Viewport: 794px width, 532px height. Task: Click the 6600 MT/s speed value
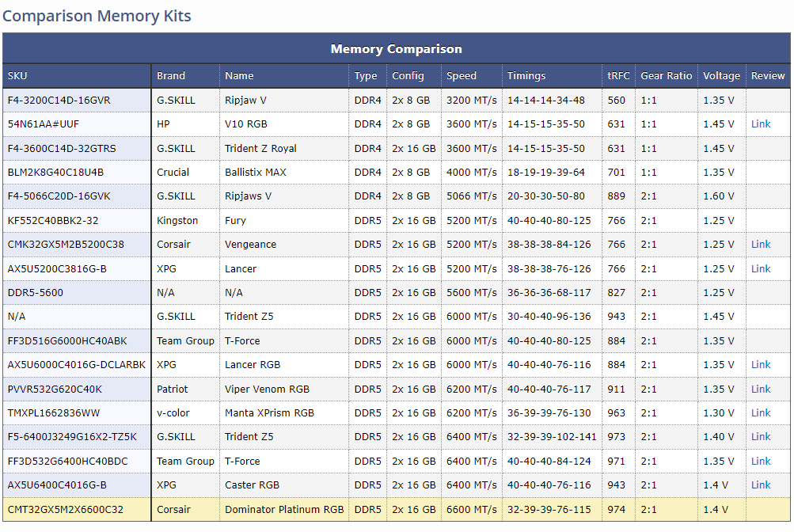tap(472, 510)
